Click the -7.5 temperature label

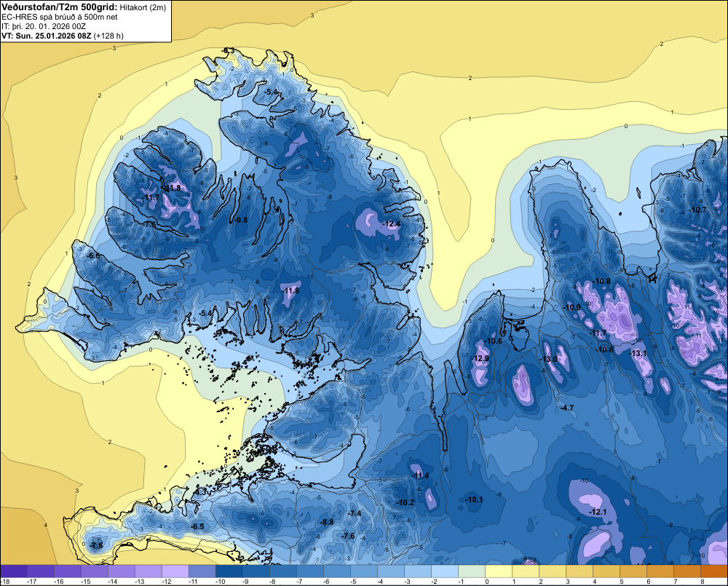tap(150, 224)
